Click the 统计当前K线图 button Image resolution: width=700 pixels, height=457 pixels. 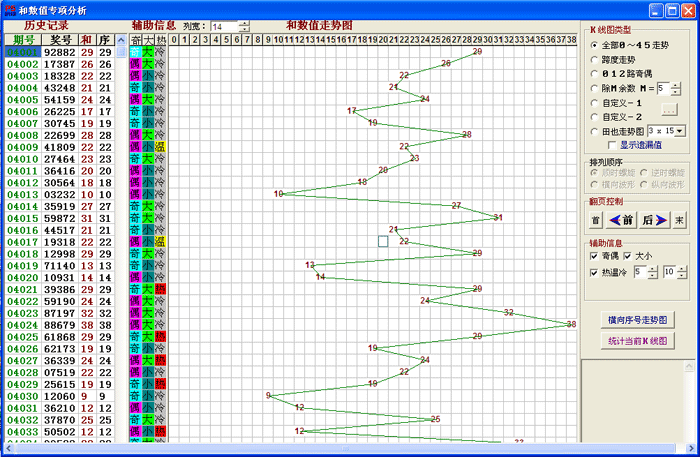637,341
